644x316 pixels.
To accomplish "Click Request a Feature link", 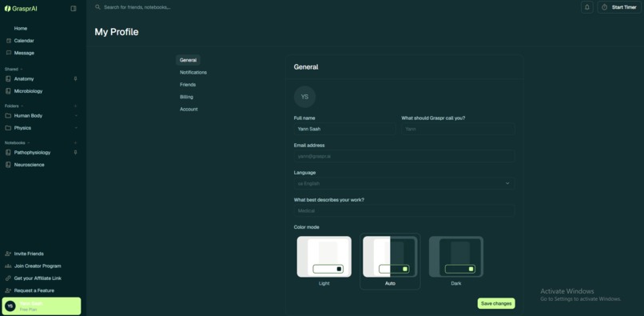I will click(34, 290).
